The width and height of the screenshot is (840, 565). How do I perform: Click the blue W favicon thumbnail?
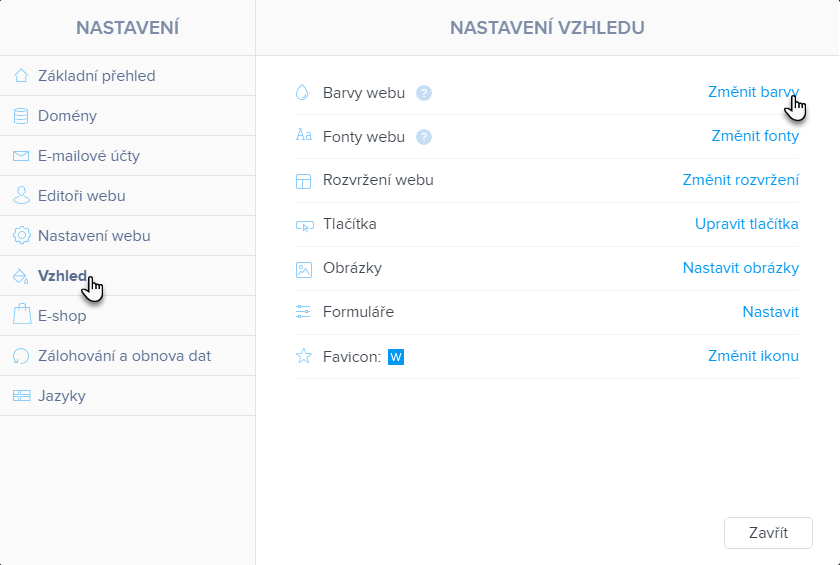[396, 357]
